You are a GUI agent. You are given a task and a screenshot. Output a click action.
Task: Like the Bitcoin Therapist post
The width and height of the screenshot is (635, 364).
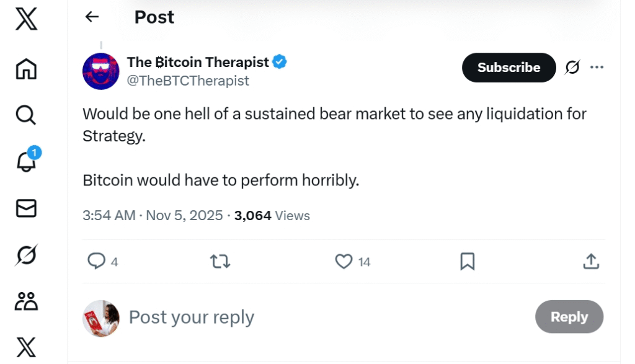coord(344,262)
